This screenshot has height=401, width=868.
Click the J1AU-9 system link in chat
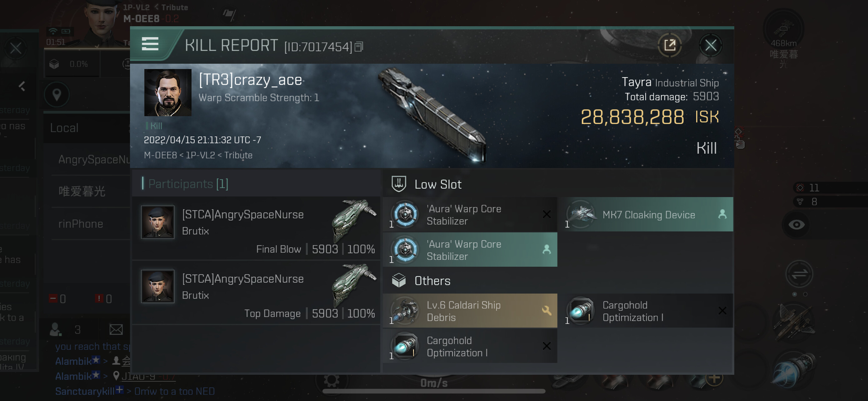138,376
